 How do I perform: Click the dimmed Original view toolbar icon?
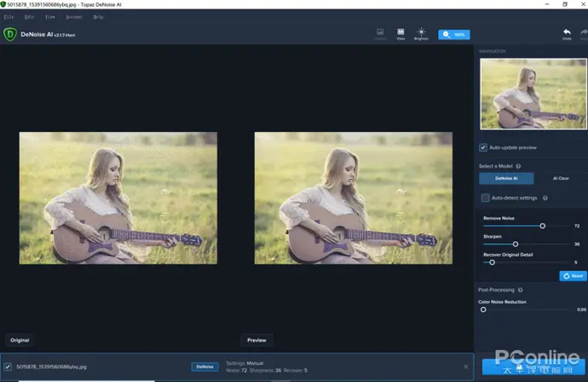click(x=380, y=34)
